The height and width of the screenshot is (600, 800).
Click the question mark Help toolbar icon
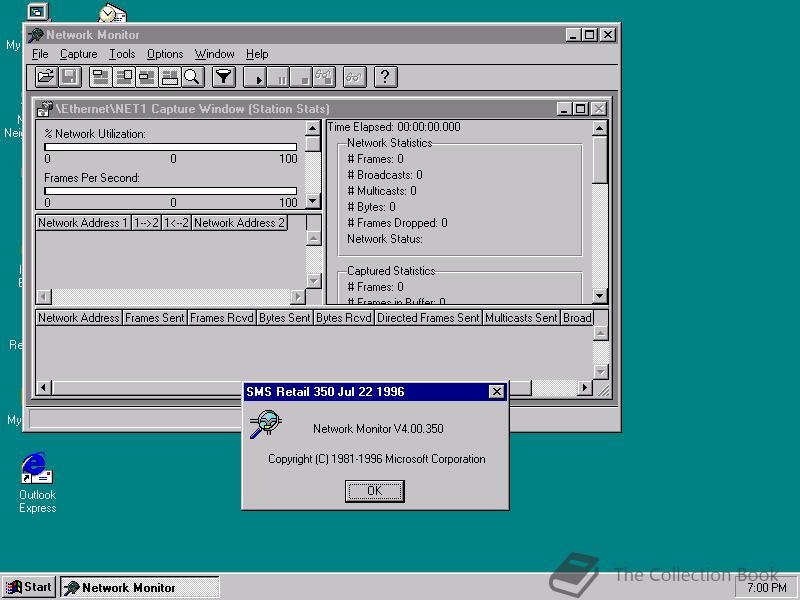click(386, 77)
